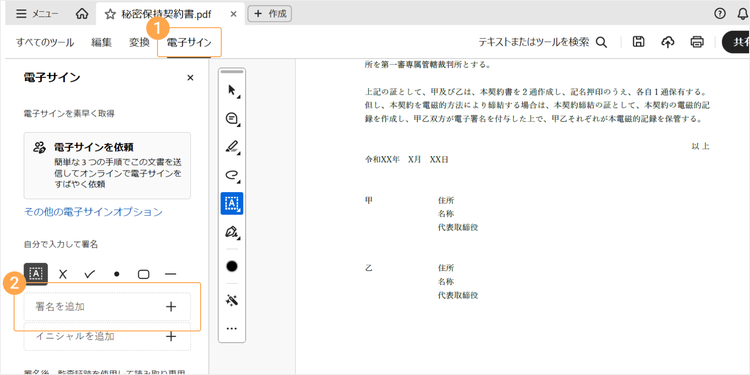Open the notifications bell icon
This screenshot has width=750, height=375.
point(742,14)
